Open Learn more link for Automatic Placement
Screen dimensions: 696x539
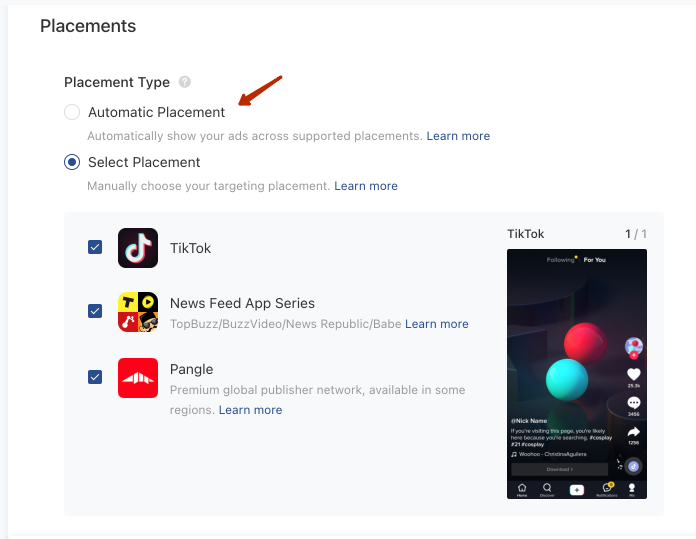click(458, 136)
